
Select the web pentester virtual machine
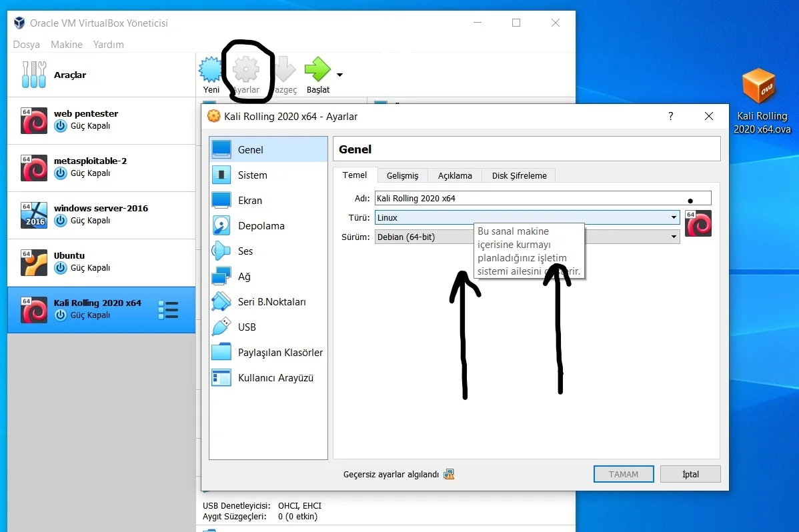pos(101,120)
